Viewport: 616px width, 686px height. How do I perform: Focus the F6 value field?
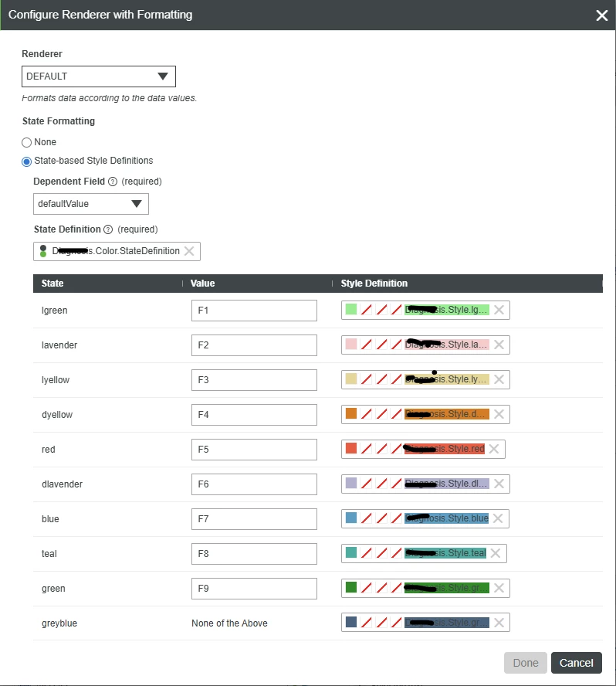click(x=254, y=484)
